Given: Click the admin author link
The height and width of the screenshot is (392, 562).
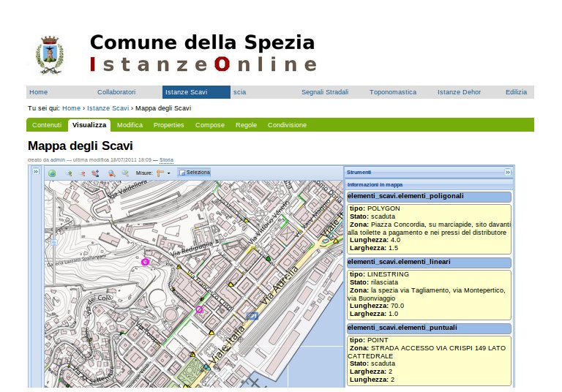Looking at the screenshot, I should pyautogui.click(x=58, y=159).
